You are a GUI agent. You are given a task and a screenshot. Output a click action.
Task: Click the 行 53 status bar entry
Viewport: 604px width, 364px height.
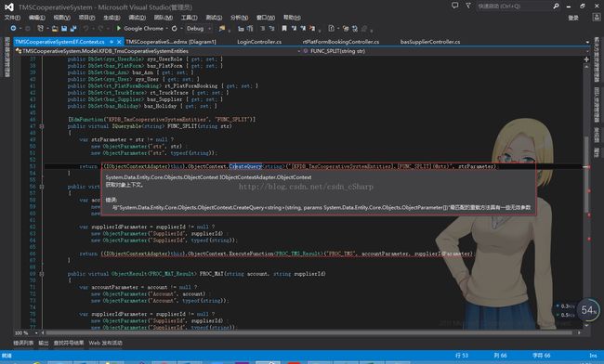click(462, 355)
